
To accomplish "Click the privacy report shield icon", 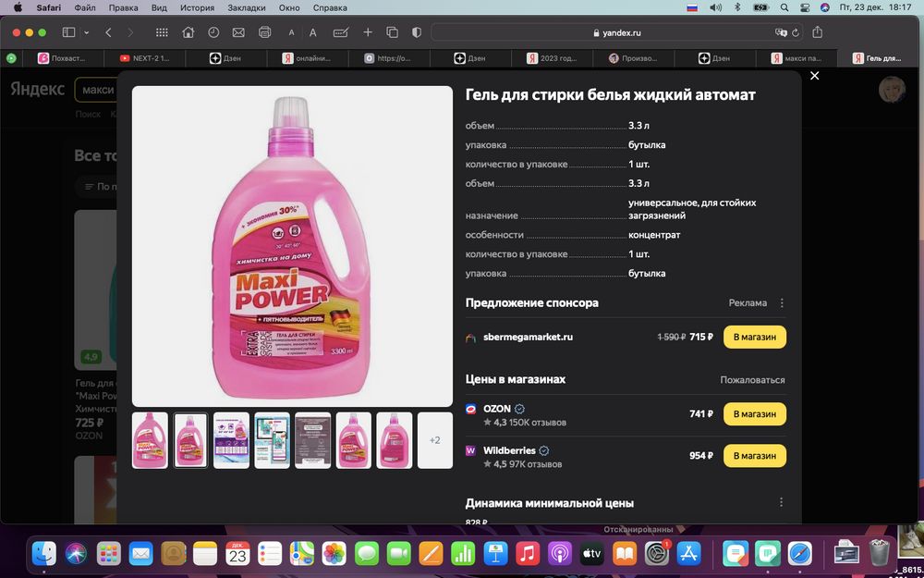I will pyautogui.click(x=417, y=32).
